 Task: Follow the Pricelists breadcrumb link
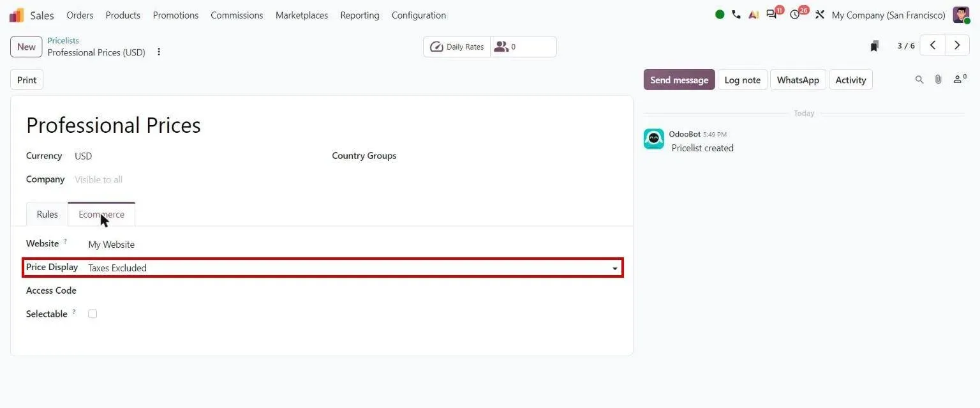pyautogui.click(x=63, y=40)
